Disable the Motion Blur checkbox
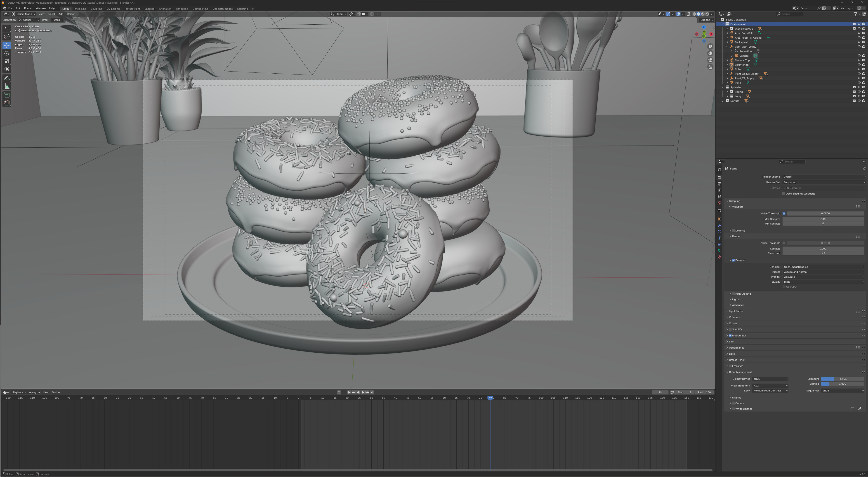 point(730,336)
